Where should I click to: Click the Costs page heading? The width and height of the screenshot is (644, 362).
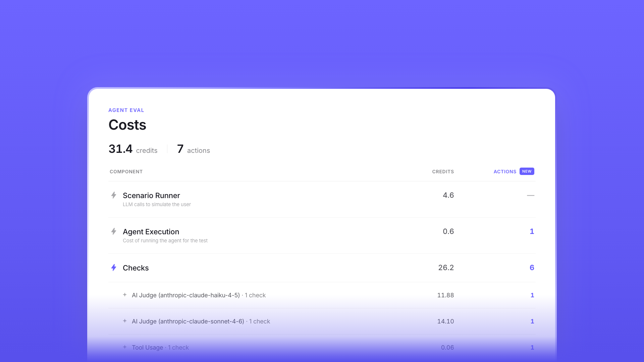tap(127, 125)
